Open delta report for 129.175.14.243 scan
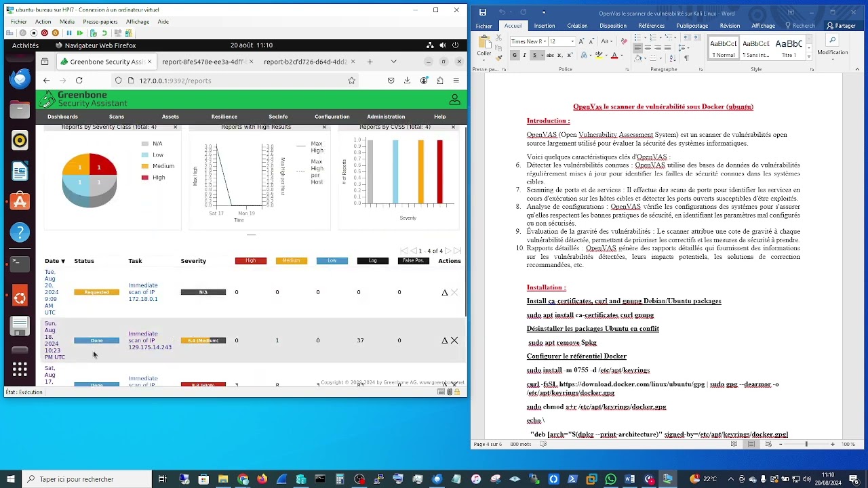Viewport: 868px width, 488px height. point(445,340)
